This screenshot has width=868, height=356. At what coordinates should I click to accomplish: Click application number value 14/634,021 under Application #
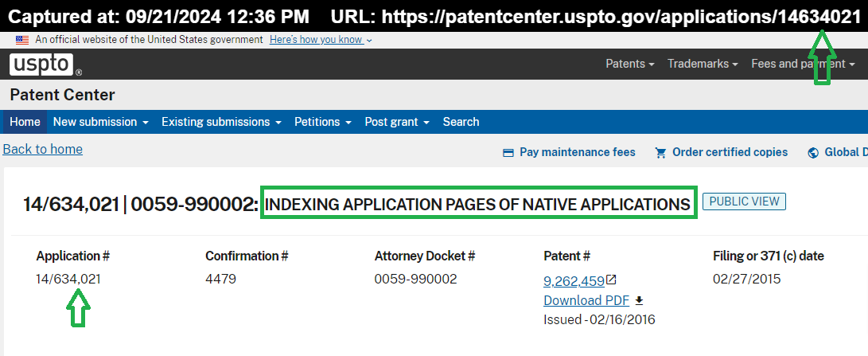coord(68,279)
